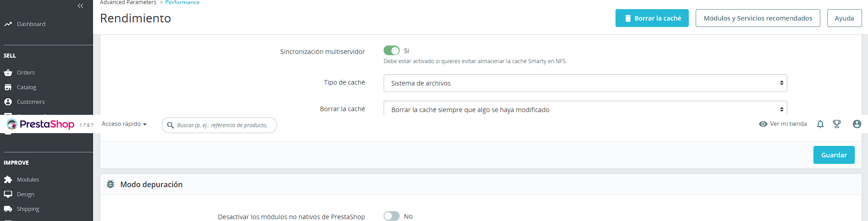Click the PrestaShop logo
The height and width of the screenshot is (221, 868).
pyautogui.click(x=40, y=124)
